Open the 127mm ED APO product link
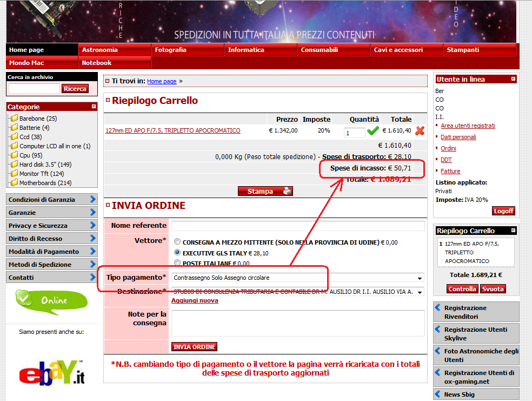532x401 pixels. (173, 130)
